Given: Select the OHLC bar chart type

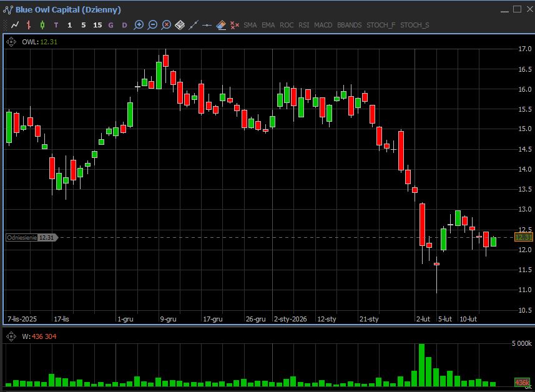Looking at the screenshot, I should pos(29,25).
